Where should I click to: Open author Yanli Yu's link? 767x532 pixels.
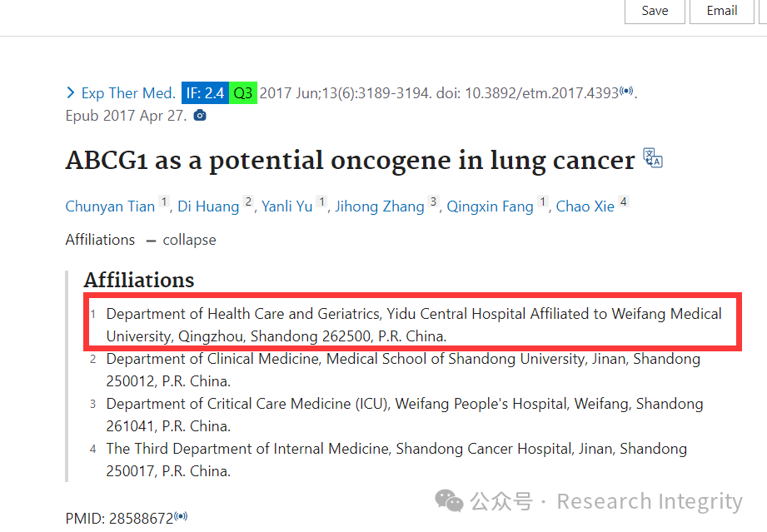pos(287,206)
